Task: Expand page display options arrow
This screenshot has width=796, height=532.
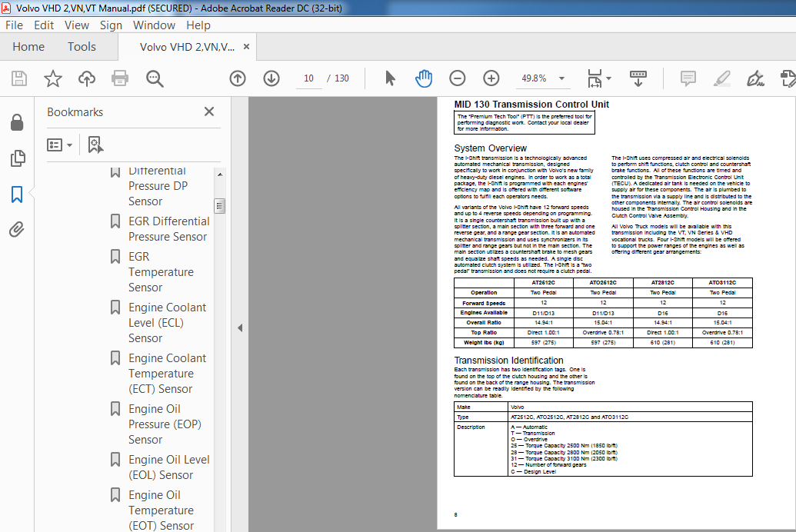Action: [x=608, y=78]
